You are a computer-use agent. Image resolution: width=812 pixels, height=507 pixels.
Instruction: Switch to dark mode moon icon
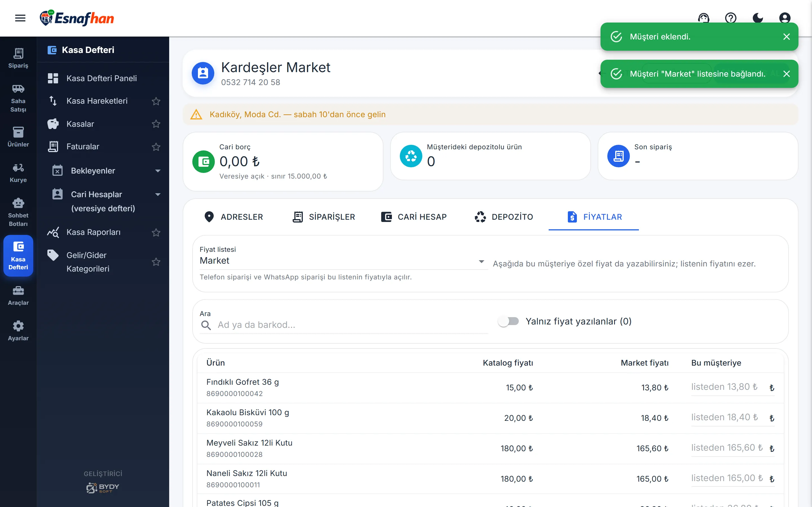758,18
